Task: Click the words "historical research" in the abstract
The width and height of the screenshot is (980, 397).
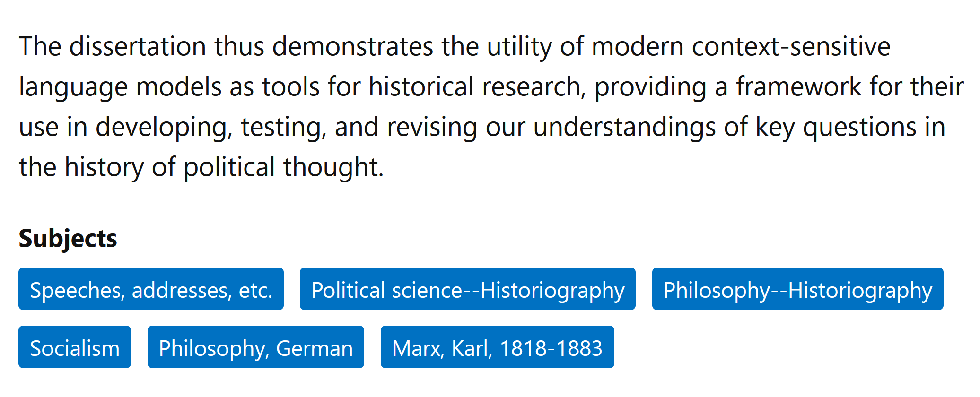Action: [475, 87]
